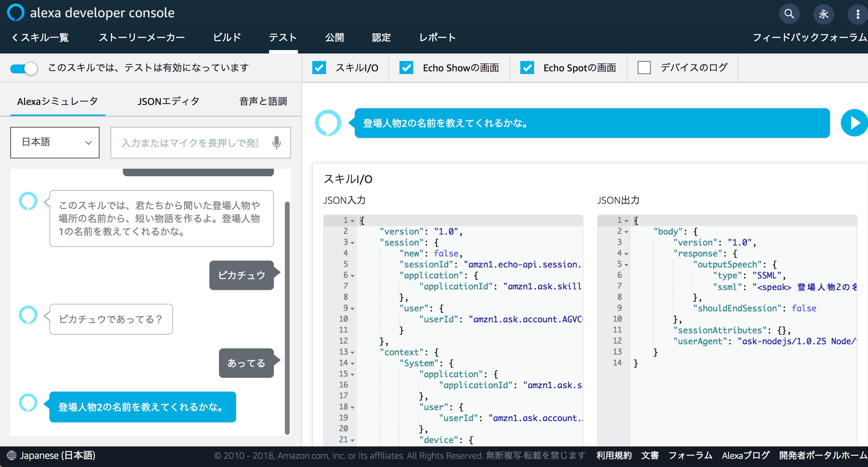The height and width of the screenshot is (467, 868).
Task: Collapse JSON input line 1 root object
Action: point(352,221)
